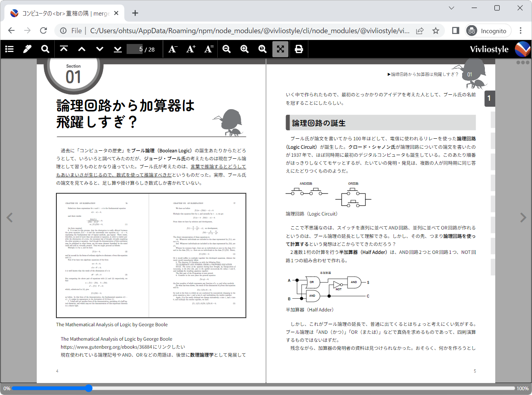The image size is (532, 395).
Task: Open Chrome's three-dot menu
Action: 521,30
